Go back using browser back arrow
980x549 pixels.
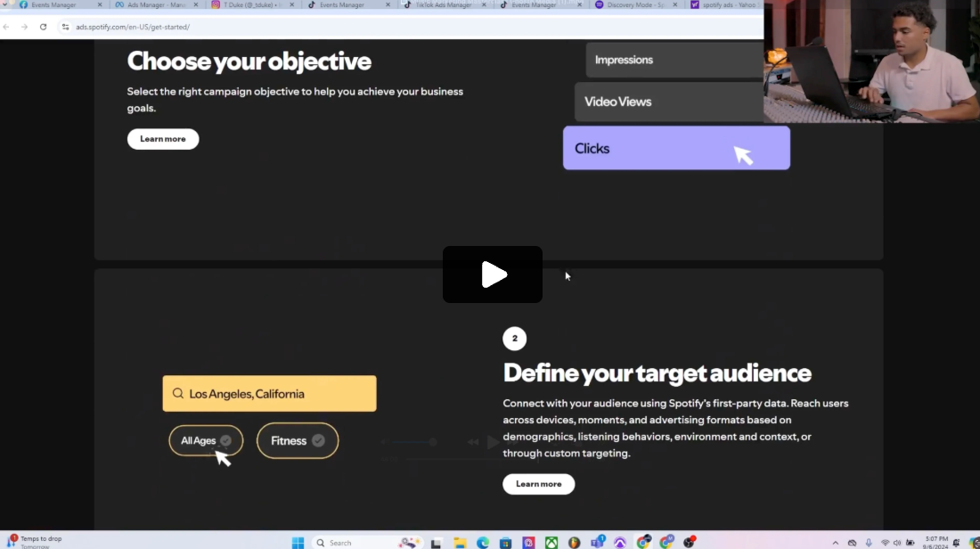tap(7, 27)
